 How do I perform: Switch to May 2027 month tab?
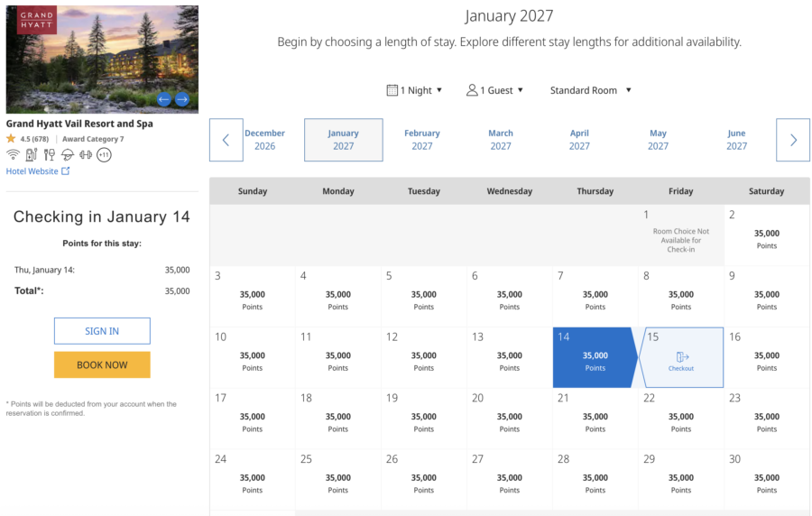(x=659, y=140)
